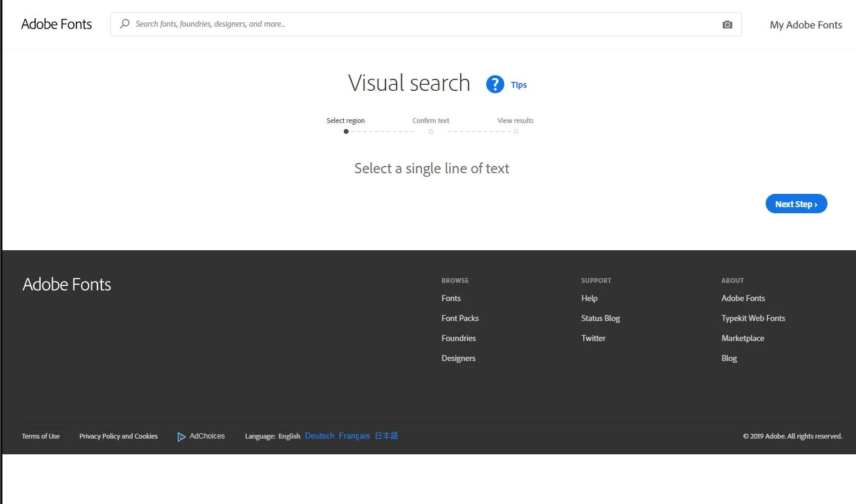
Task: Open Status Blog footer link
Action: (601, 318)
